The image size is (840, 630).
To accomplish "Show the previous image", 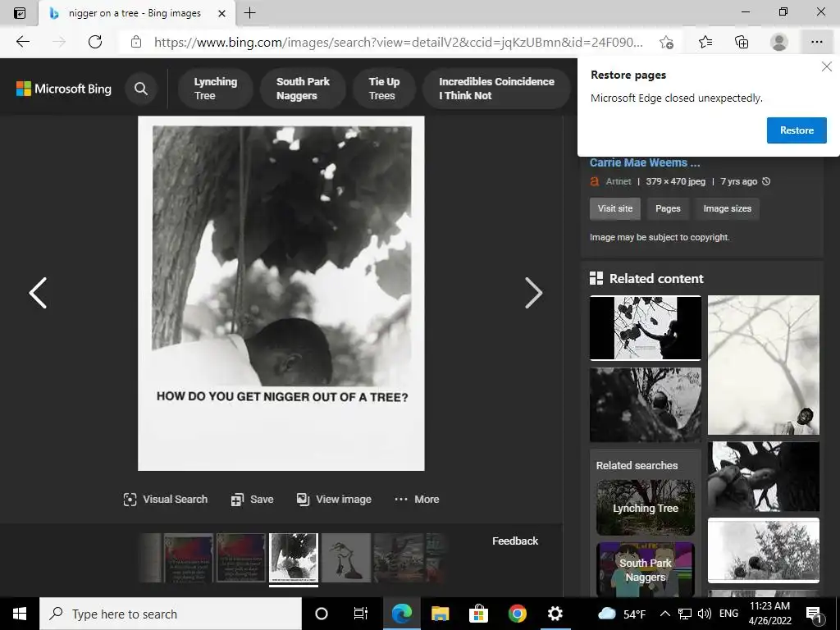I will 38,293.
